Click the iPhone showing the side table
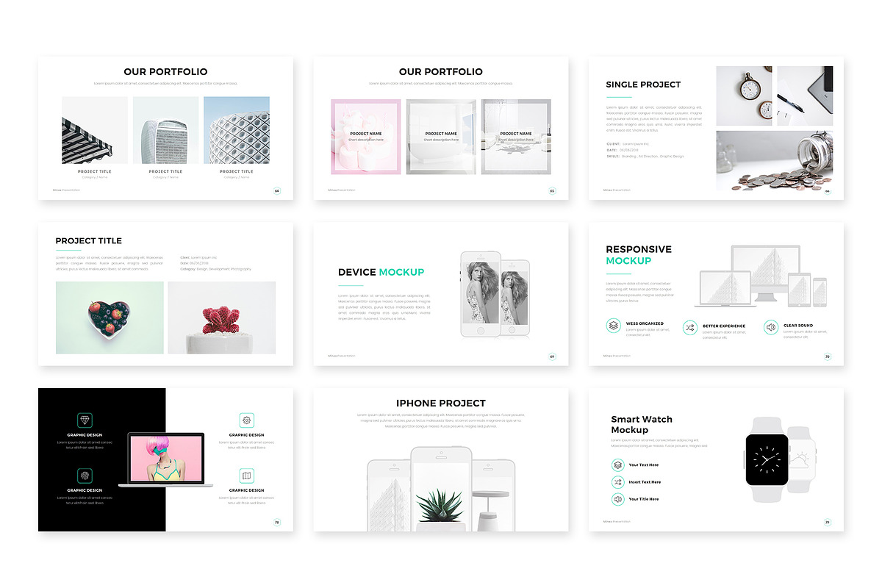 493,495
